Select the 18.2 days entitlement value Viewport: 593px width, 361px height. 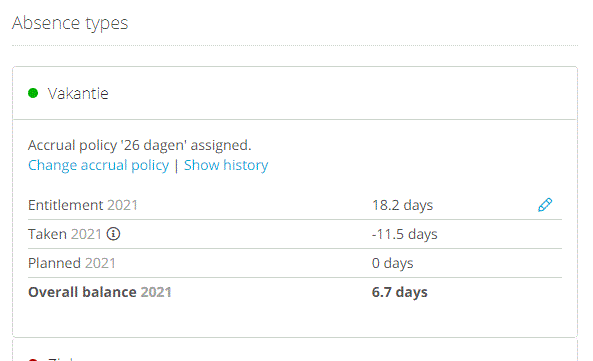coord(402,205)
